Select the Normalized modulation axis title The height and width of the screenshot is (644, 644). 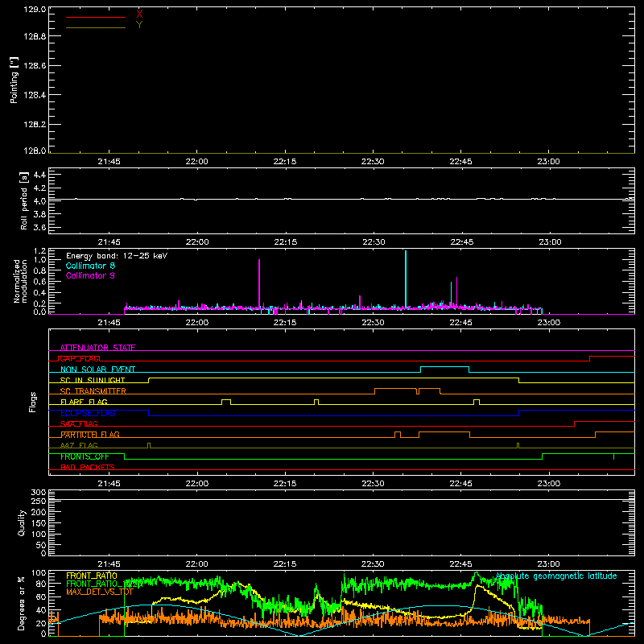(20, 281)
